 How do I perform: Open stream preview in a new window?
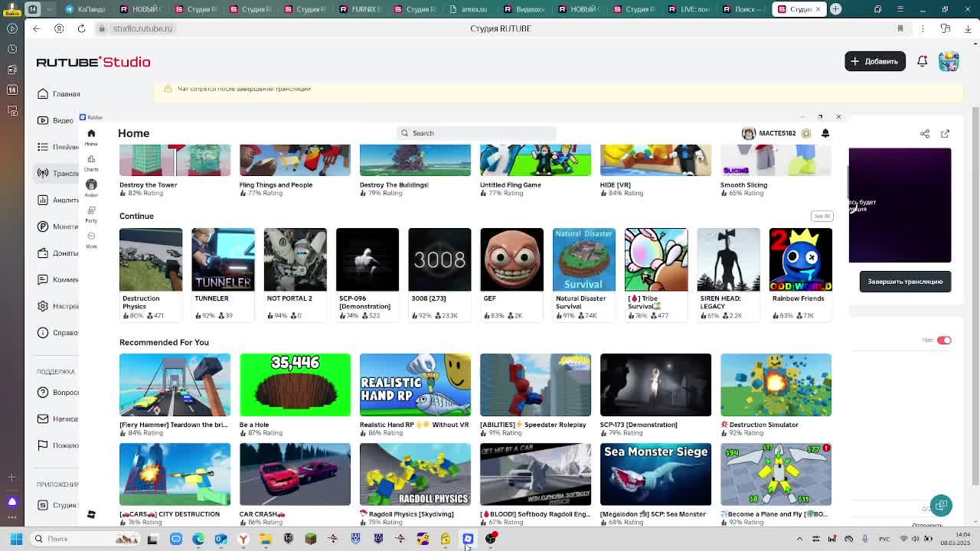click(x=945, y=134)
